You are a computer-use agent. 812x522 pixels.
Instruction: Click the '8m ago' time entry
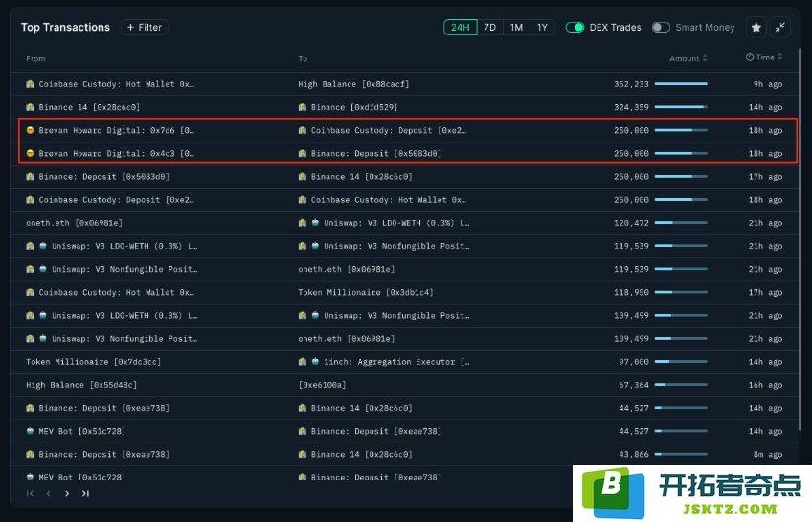tap(767, 454)
